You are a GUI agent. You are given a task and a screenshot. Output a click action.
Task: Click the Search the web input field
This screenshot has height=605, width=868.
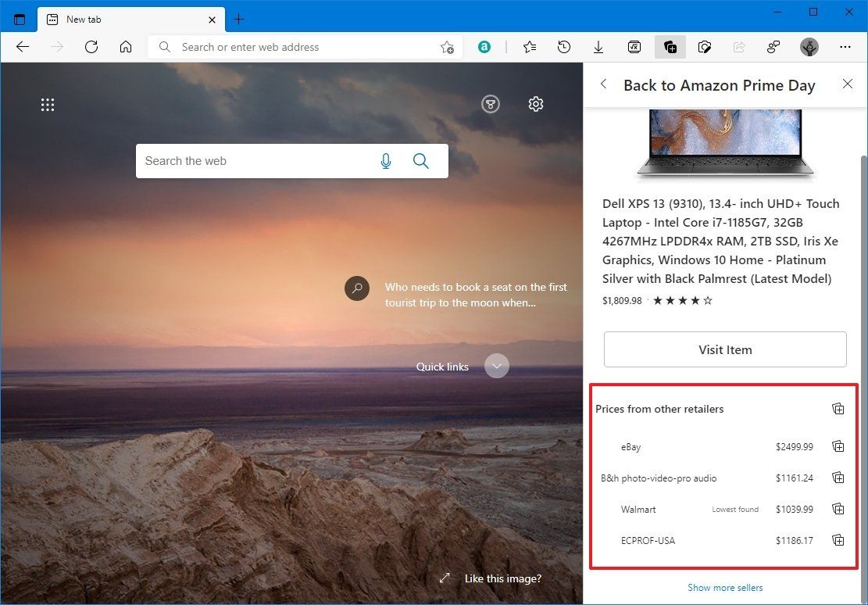pos(258,161)
